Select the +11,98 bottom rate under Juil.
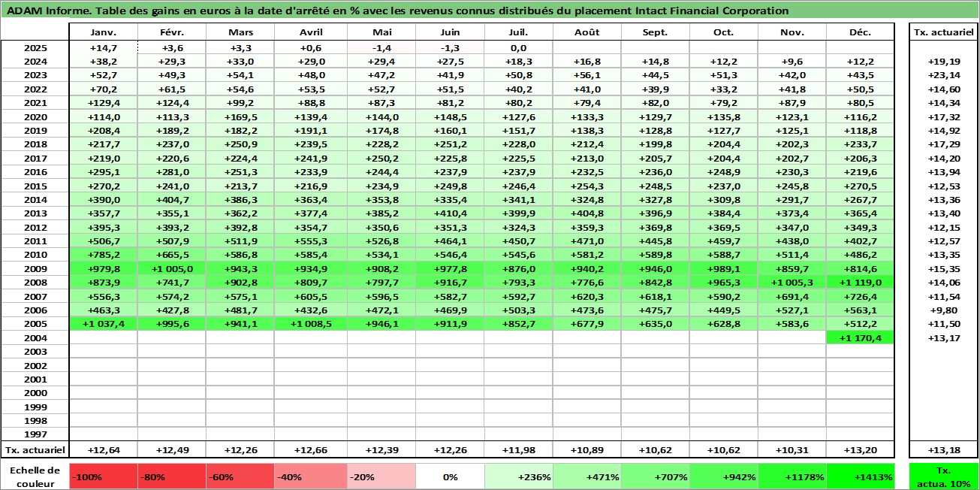This screenshot has height=490, width=980. [x=518, y=450]
